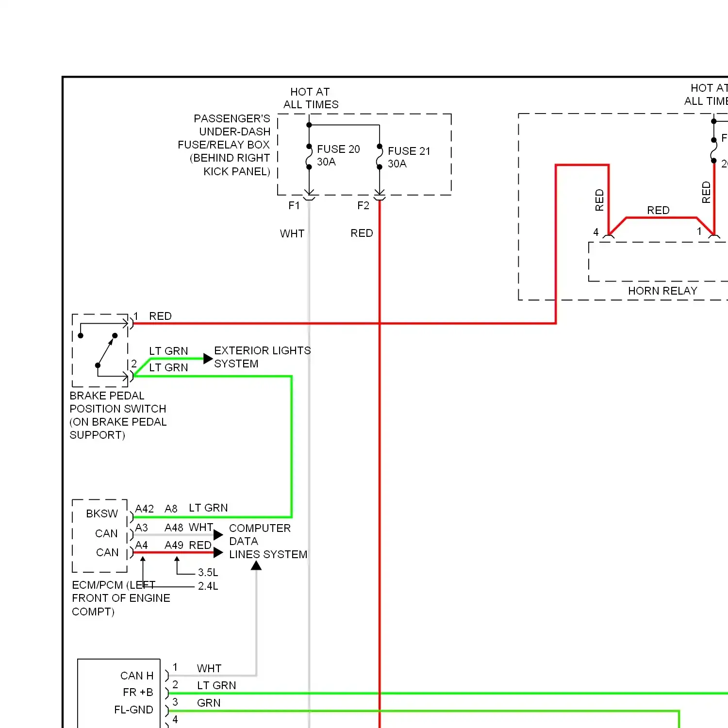This screenshot has height=728, width=728.
Task: Click the vertical RED label near horn relay terminal 4
Action: pyautogui.click(x=599, y=200)
